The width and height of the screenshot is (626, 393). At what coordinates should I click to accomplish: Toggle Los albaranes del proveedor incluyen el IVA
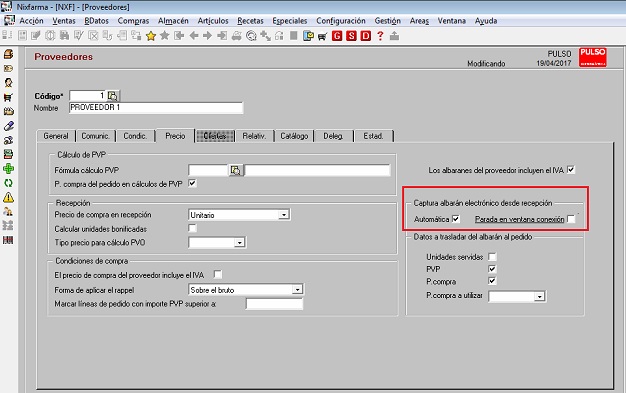[x=571, y=170]
